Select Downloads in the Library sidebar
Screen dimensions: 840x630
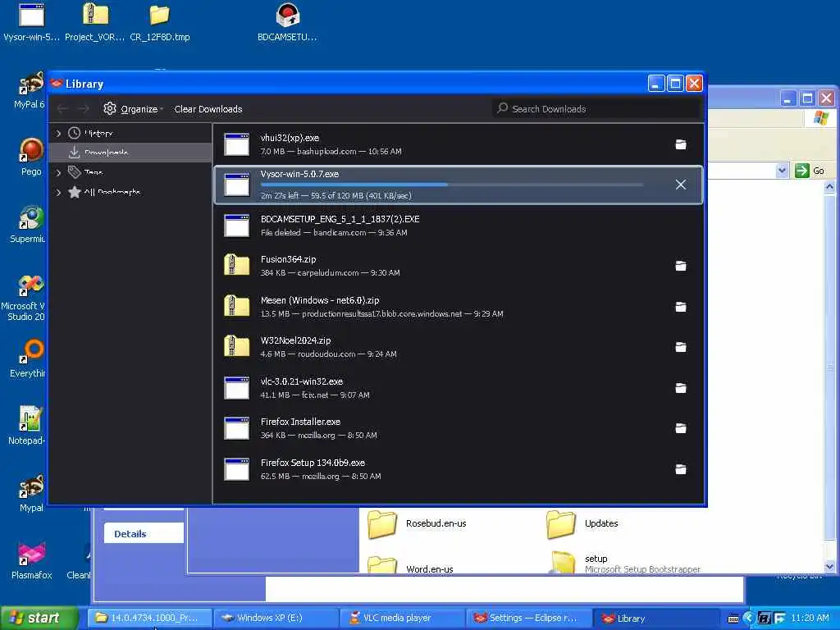click(130, 153)
